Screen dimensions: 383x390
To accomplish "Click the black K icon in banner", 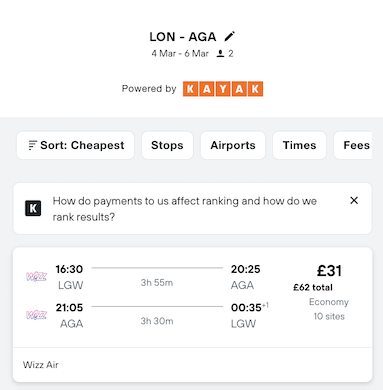I will [x=33, y=208].
